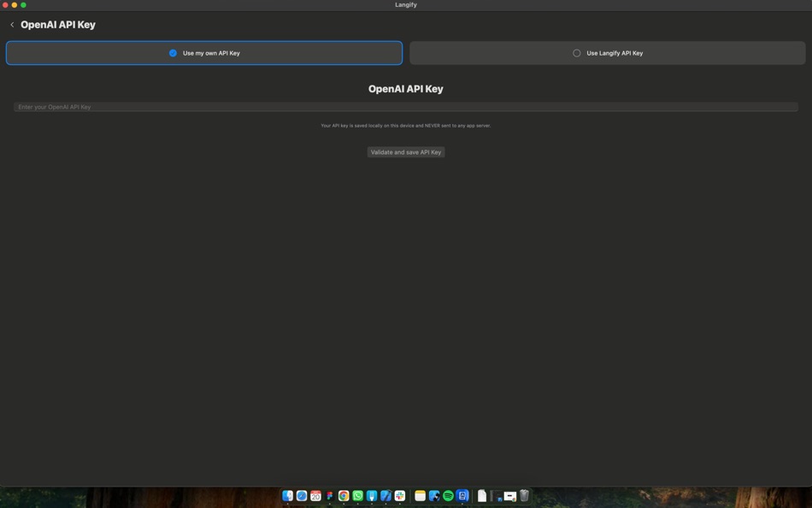812x508 pixels.
Task: Open Notes from the dock
Action: coord(420,495)
